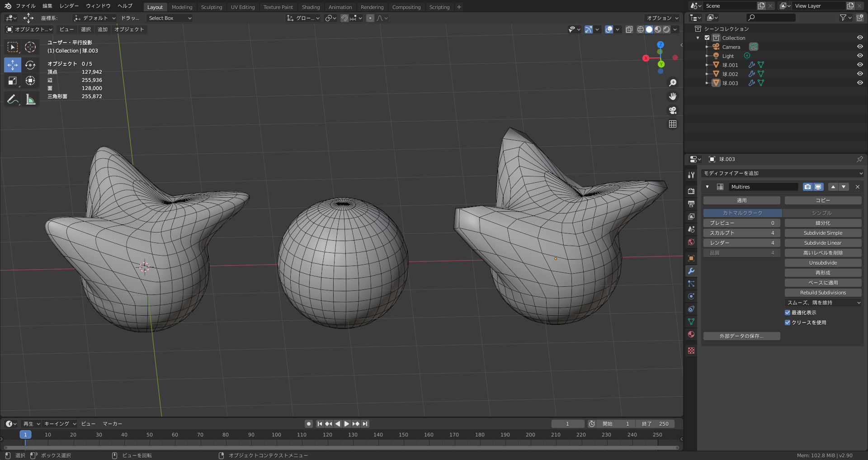The width and height of the screenshot is (868, 460).
Task: Select the Rotate tool
Action: click(30, 65)
